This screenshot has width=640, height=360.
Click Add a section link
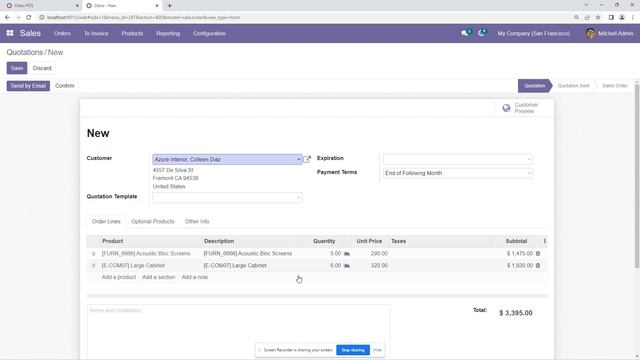158,277
